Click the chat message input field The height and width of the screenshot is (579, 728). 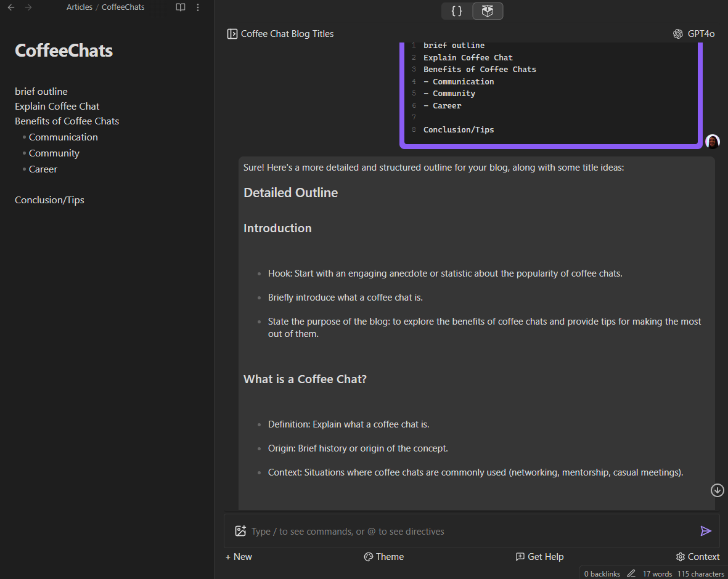pos(431,530)
